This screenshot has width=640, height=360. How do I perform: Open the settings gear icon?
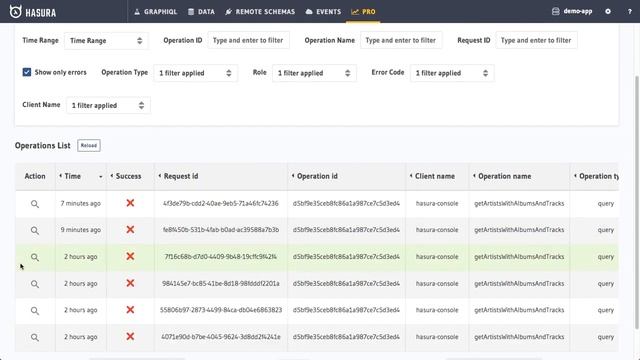pyautogui.click(x=608, y=11)
